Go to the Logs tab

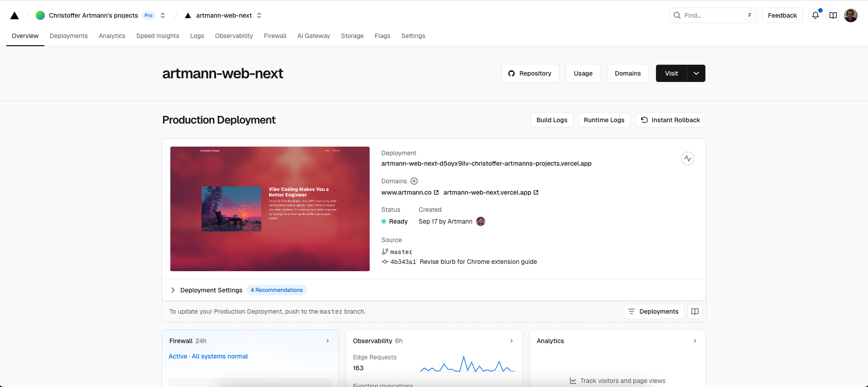(197, 36)
